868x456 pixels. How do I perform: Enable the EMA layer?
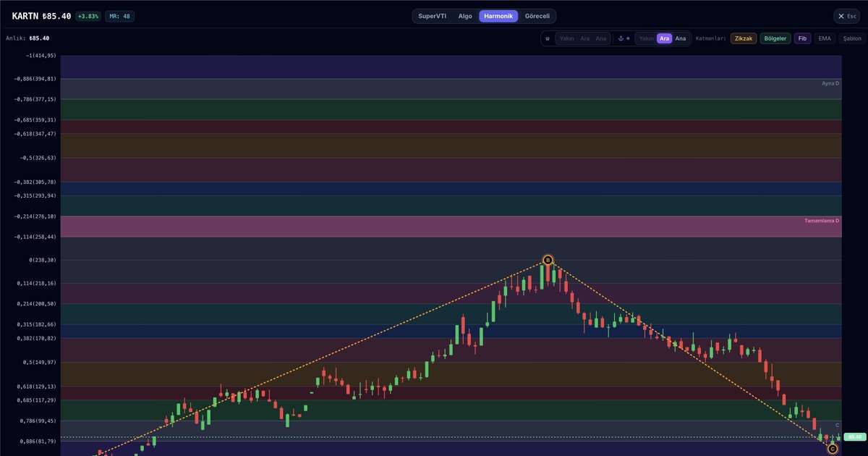[825, 38]
